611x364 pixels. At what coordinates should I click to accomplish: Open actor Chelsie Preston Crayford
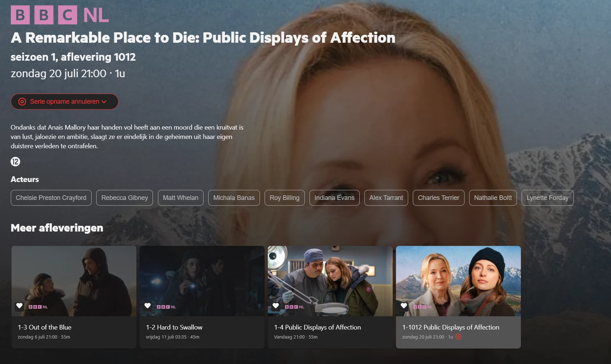tap(51, 198)
